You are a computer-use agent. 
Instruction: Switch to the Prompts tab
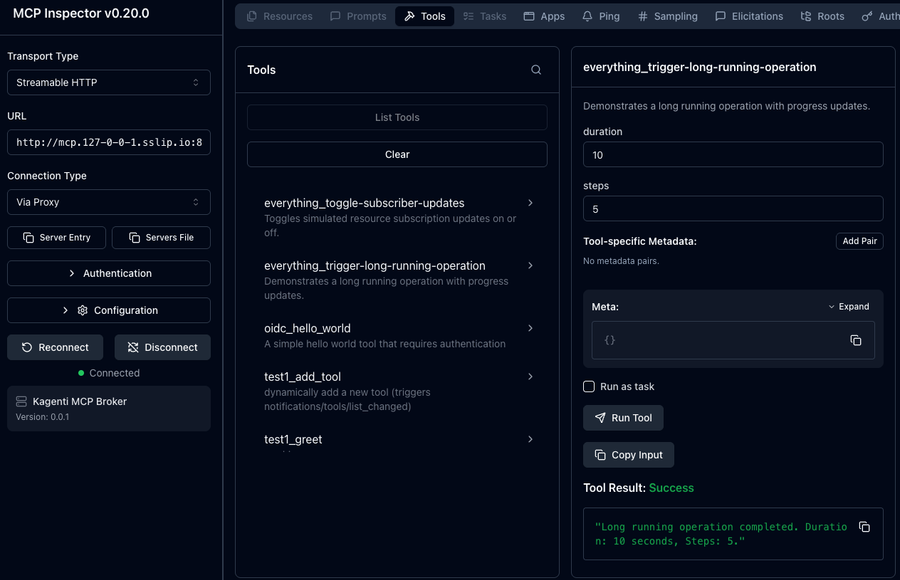358,15
